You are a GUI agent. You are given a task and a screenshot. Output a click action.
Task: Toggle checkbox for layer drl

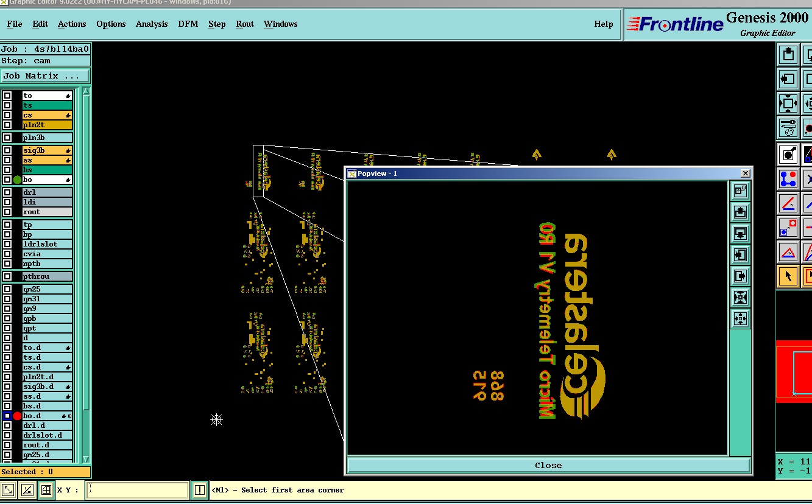[7, 192]
